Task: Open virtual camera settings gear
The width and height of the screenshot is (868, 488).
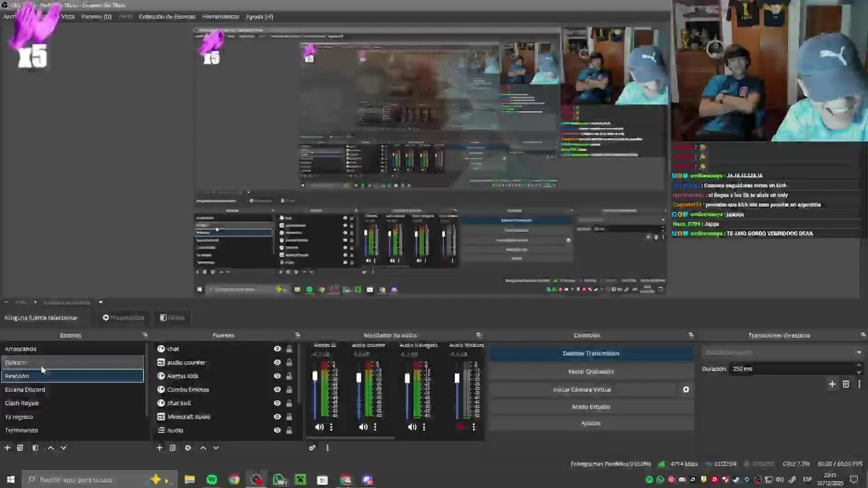Action: point(686,390)
